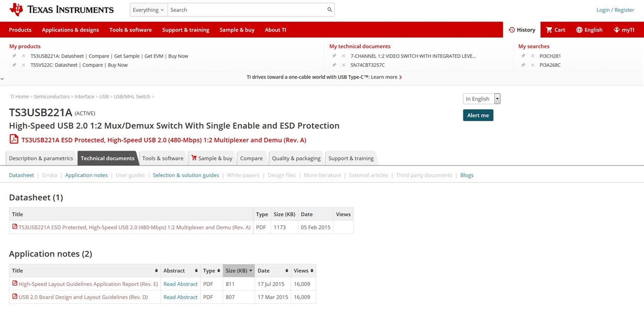Jump to Selection & solution guides

(186, 175)
